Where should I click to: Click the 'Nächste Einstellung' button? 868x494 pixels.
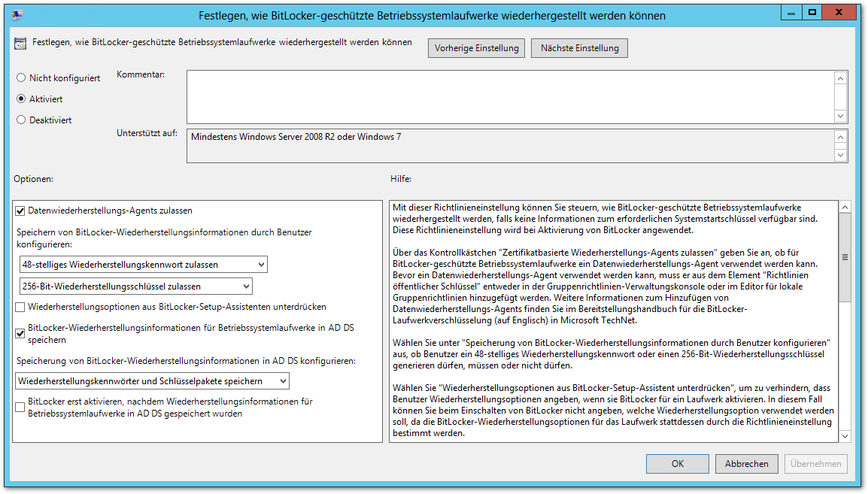tap(579, 48)
